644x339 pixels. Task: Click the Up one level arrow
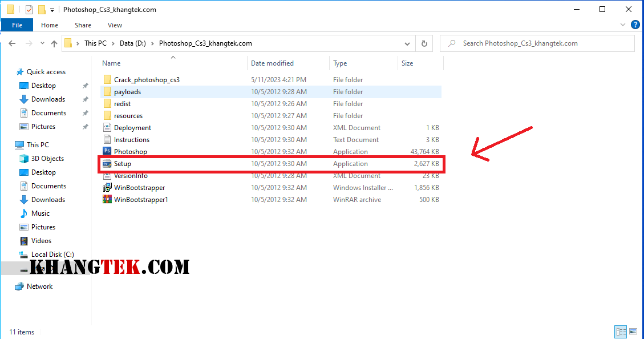(54, 43)
